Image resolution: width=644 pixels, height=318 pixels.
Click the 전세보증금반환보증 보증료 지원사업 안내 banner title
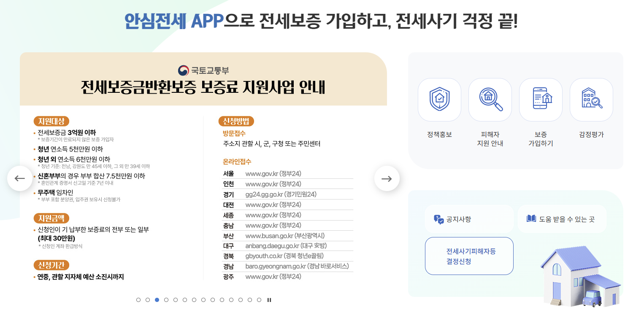(x=203, y=87)
